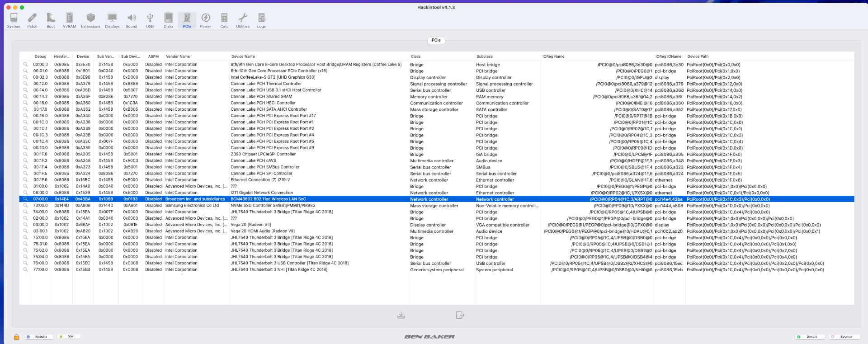This screenshot has height=344, width=868.
Task: Click 'Samsung Electronics Co Ltd' vendor cell
Action: [x=192, y=205]
